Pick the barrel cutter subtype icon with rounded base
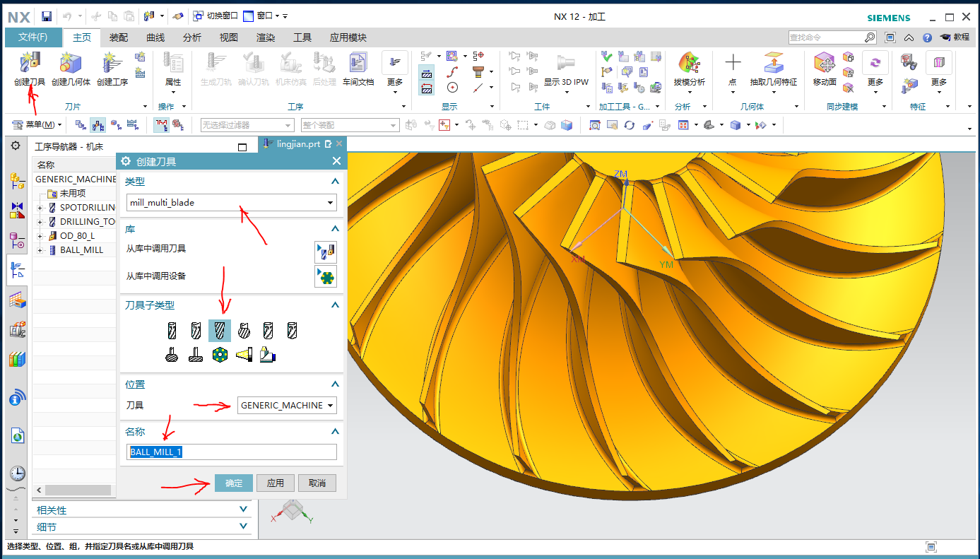The image size is (980, 559). pos(171,355)
